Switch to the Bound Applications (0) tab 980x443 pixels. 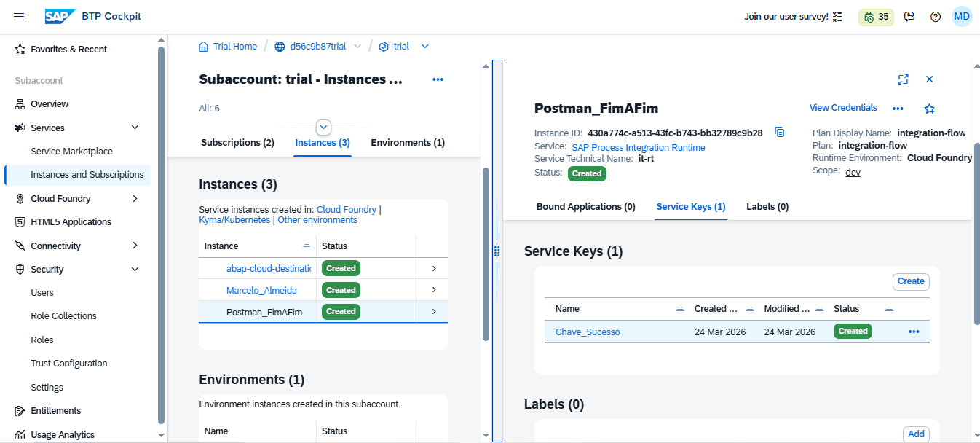[x=585, y=207]
